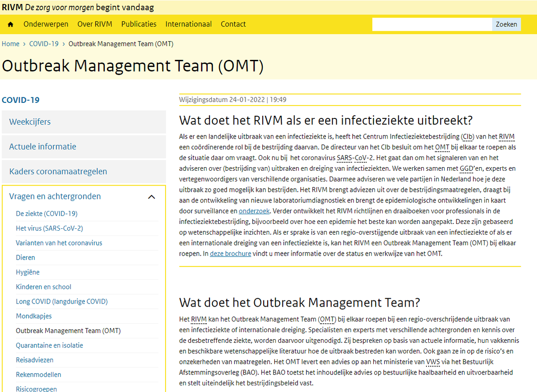
Task: Click the Zoeken search button
Action: coord(507,25)
